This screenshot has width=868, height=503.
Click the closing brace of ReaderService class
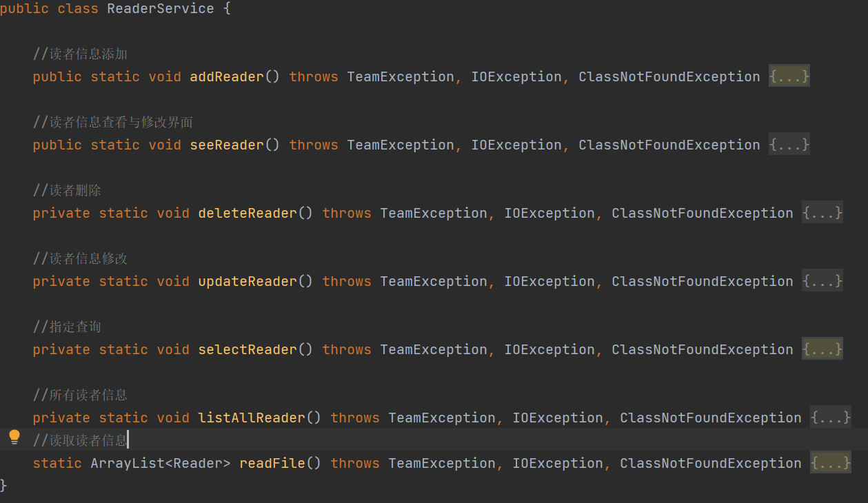click(x=3, y=485)
